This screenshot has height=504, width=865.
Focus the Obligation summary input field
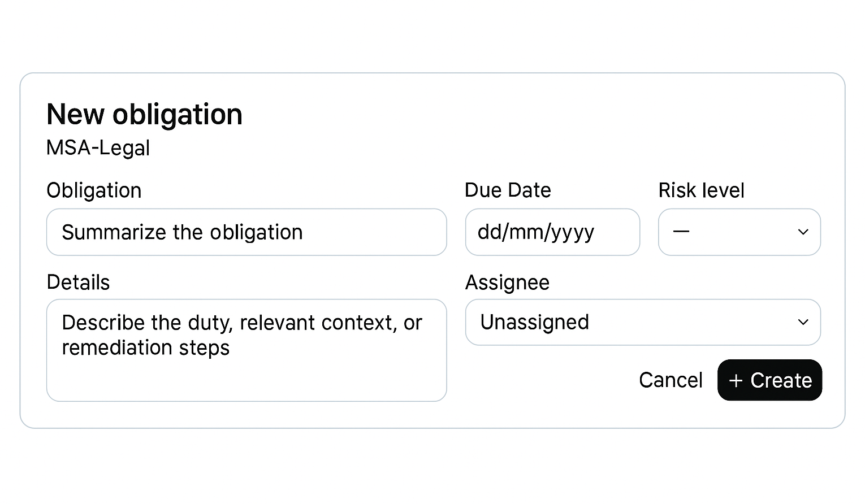click(246, 232)
